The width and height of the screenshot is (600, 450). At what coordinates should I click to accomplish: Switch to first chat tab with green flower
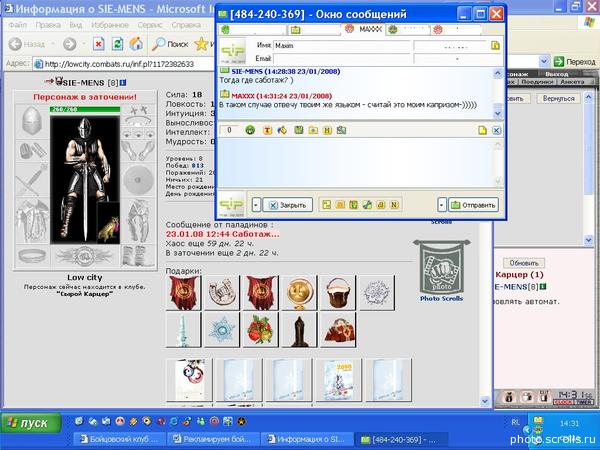point(253,29)
